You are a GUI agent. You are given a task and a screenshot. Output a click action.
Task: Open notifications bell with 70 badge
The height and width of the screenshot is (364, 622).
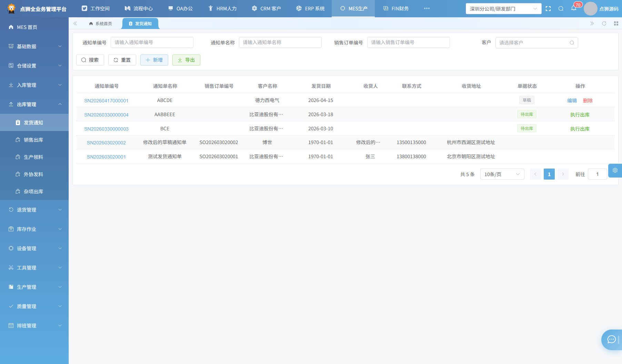[574, 8]
